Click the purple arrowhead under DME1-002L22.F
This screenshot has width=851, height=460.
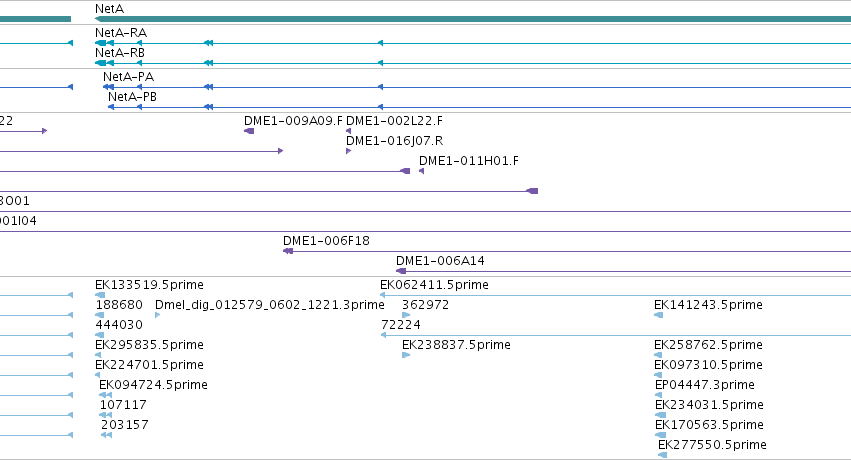pos(348,131)
